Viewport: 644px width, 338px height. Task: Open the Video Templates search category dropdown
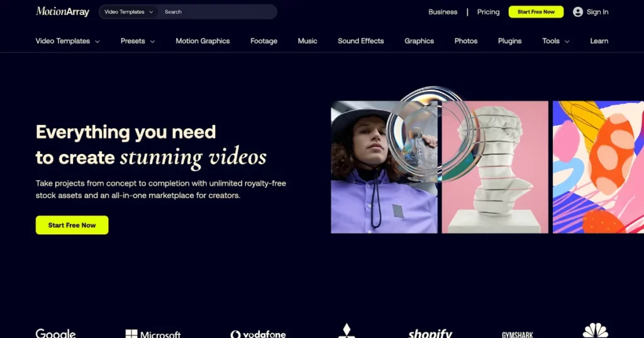point(128,12)
